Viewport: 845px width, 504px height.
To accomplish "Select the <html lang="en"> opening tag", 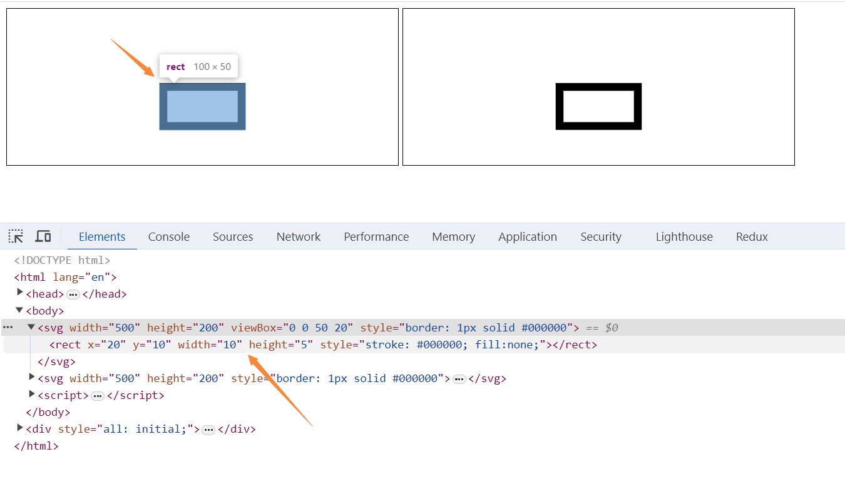I will [x=65, y=277].
